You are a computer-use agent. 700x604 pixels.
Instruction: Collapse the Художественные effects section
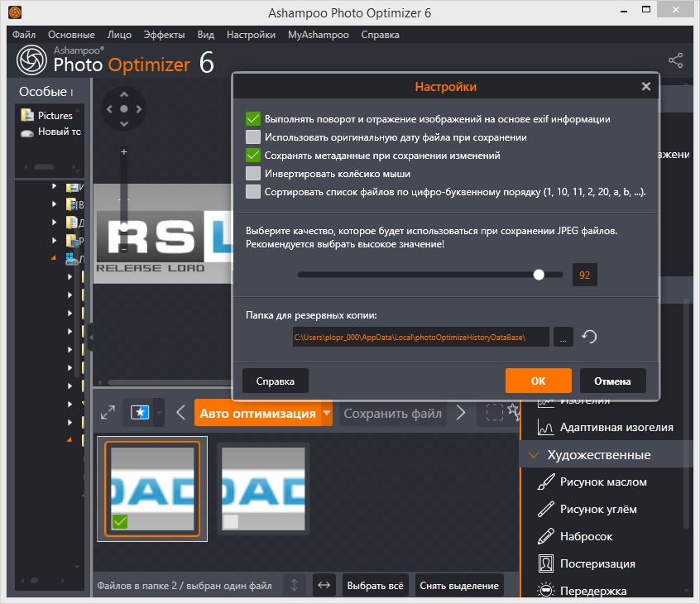click(534, 455)
